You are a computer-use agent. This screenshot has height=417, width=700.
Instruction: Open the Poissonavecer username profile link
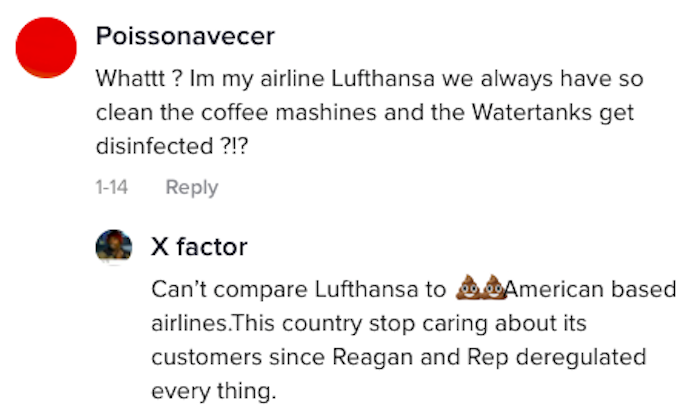[185, 36]
